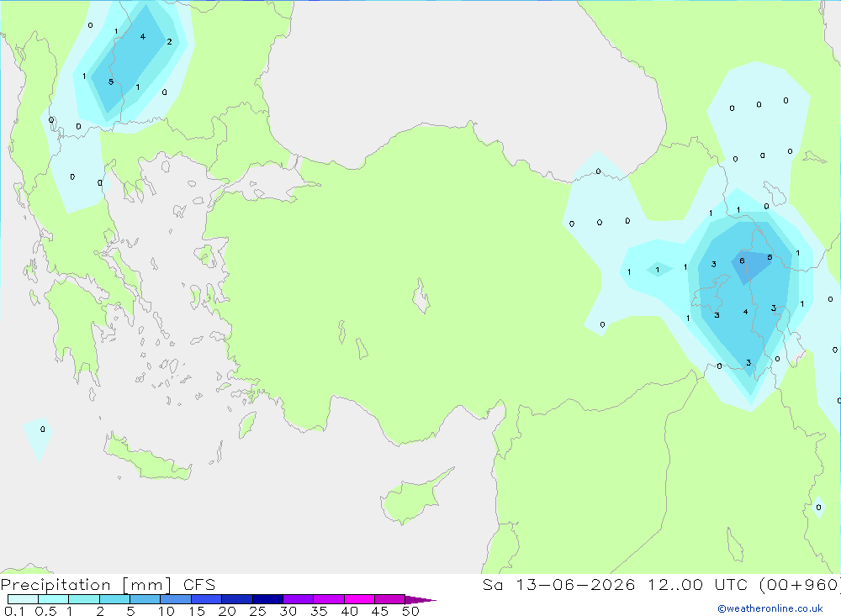Image resolution: width=841 pixels, height=616 pixels.
Task: Click the darkest blue precipitation cell in the east
Action: tap(751, 266)
